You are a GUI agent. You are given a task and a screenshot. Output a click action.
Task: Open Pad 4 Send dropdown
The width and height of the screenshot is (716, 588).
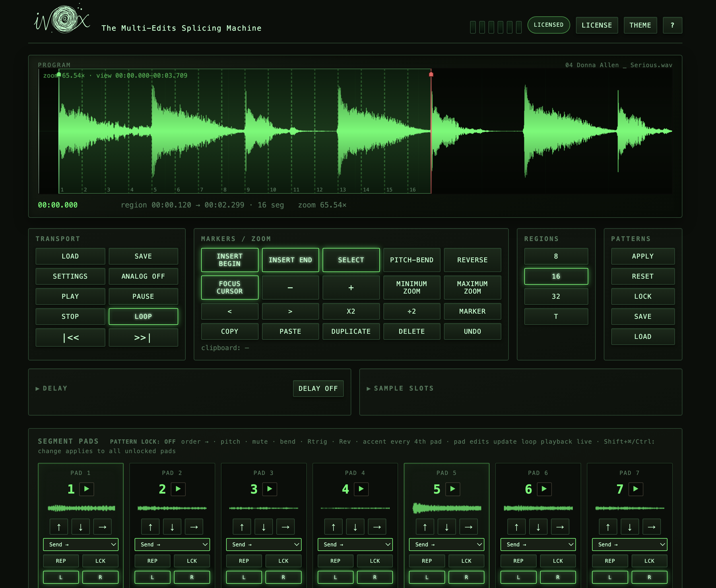click(355, 544)
